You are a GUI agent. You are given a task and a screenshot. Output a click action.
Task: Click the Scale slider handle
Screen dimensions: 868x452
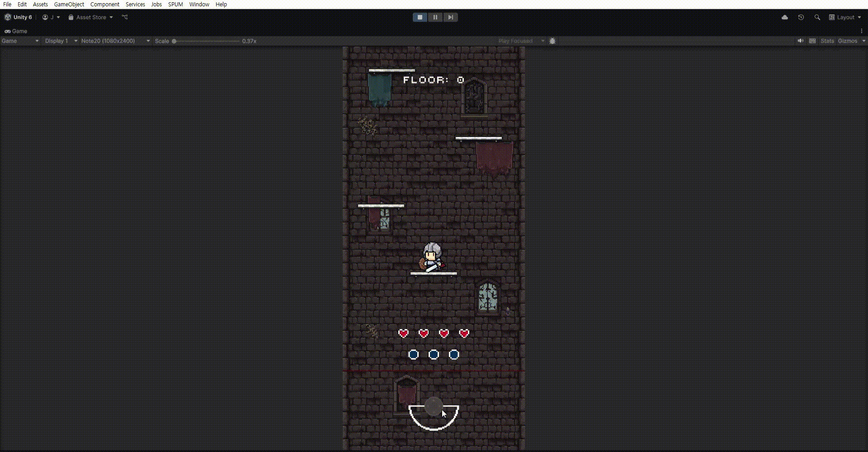coord(174,41)
